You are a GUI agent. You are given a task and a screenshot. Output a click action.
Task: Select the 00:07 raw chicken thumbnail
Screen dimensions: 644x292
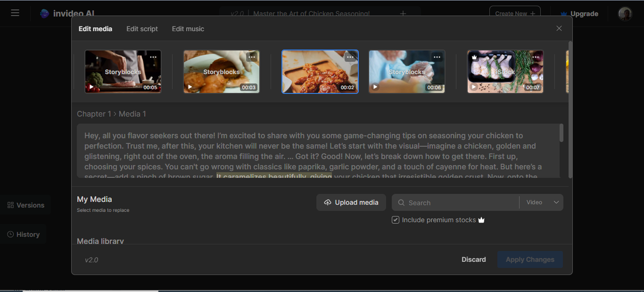[x=505, y=71]
